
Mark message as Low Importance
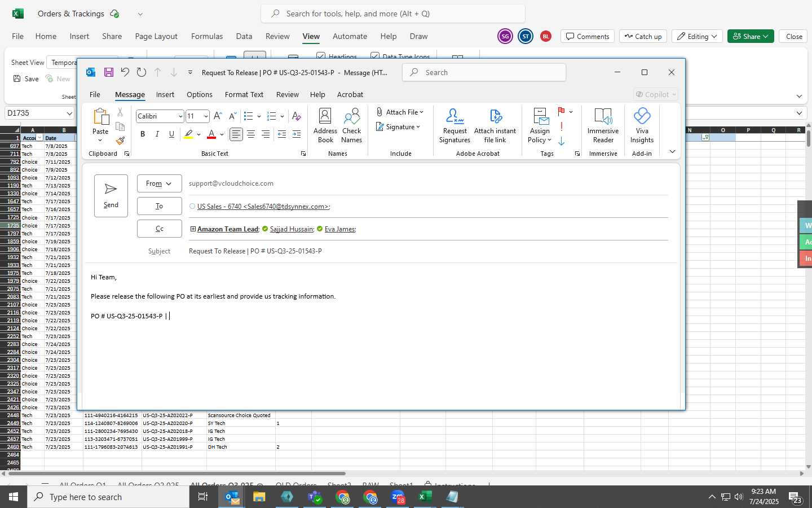pos(562,141)
